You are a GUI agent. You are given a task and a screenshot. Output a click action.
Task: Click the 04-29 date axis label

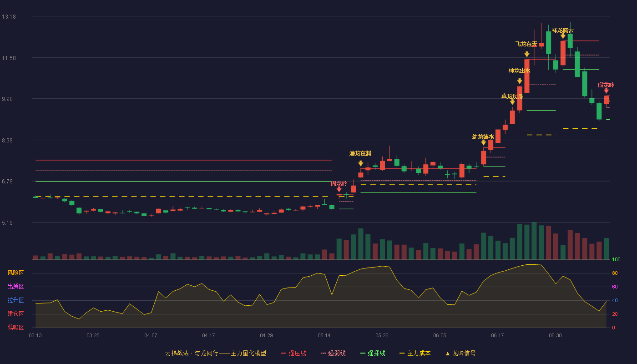(x=266, y=335)
